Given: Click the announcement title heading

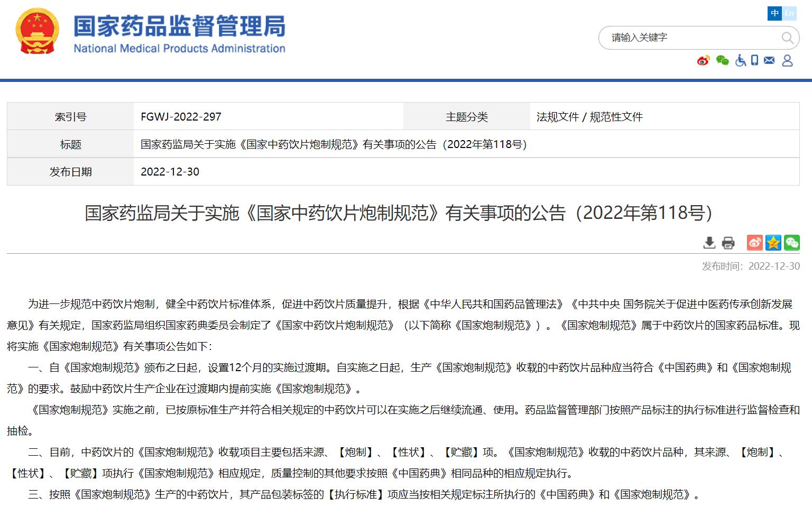Looking at the screenshot, I should point(399,213).
